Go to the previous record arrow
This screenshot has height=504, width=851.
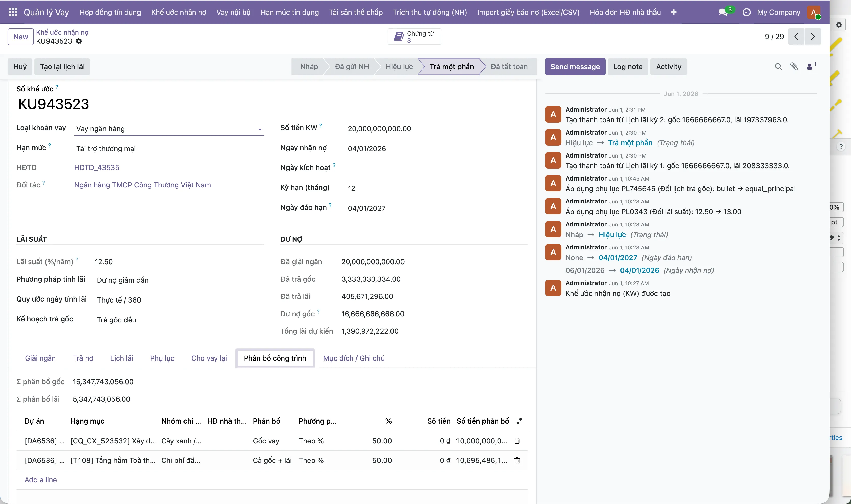pos(796,36)
